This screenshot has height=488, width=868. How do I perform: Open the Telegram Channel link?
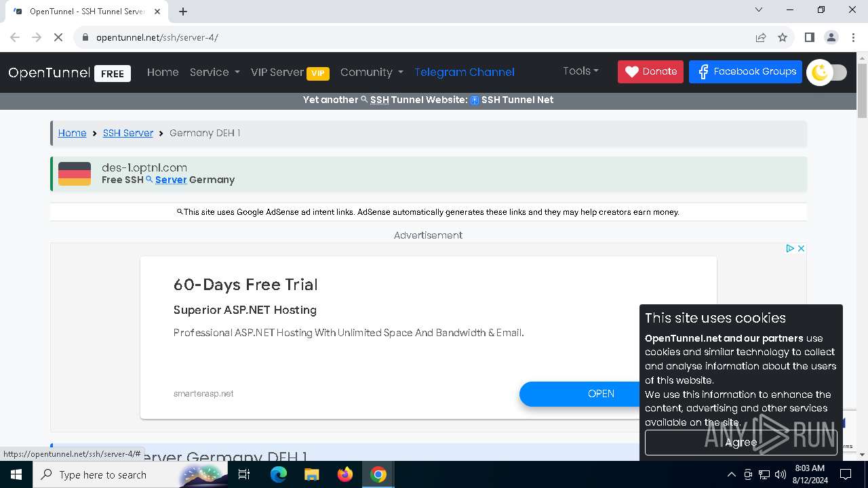(x=465, y=72)
